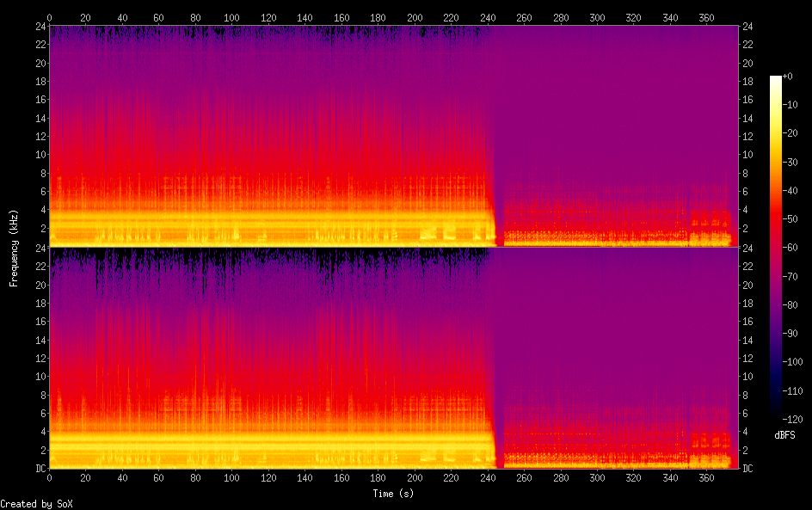Click '340' on the top time axis
Image resolution: width=812 pixels, height=510 pixels.
pyautogui.click(x=670, y=17)
